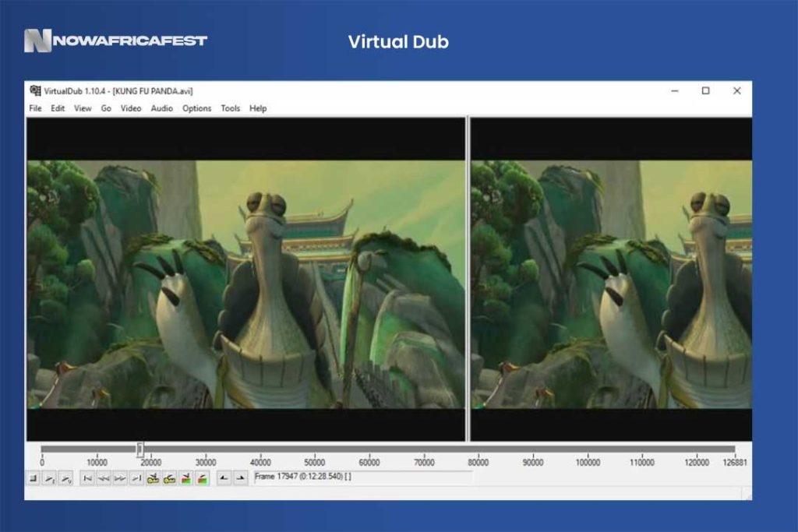Jump to start of video
Screen dimensions: 798x532
click(x=87, y=478)
